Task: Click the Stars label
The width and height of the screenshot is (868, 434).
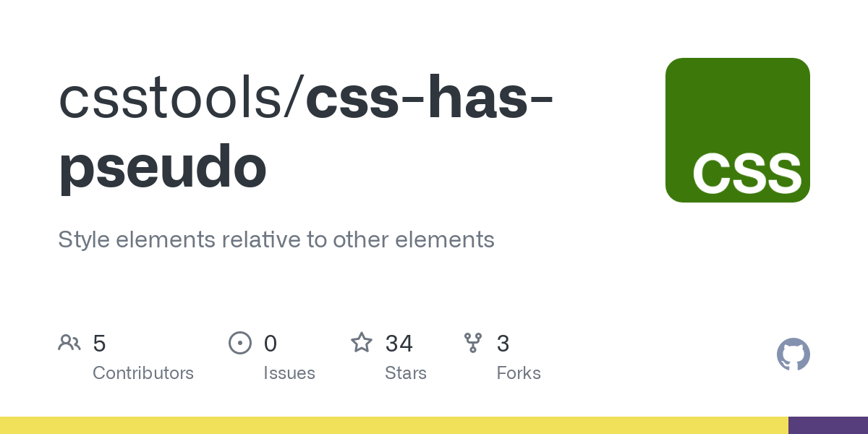Action: tap(406, 373)
